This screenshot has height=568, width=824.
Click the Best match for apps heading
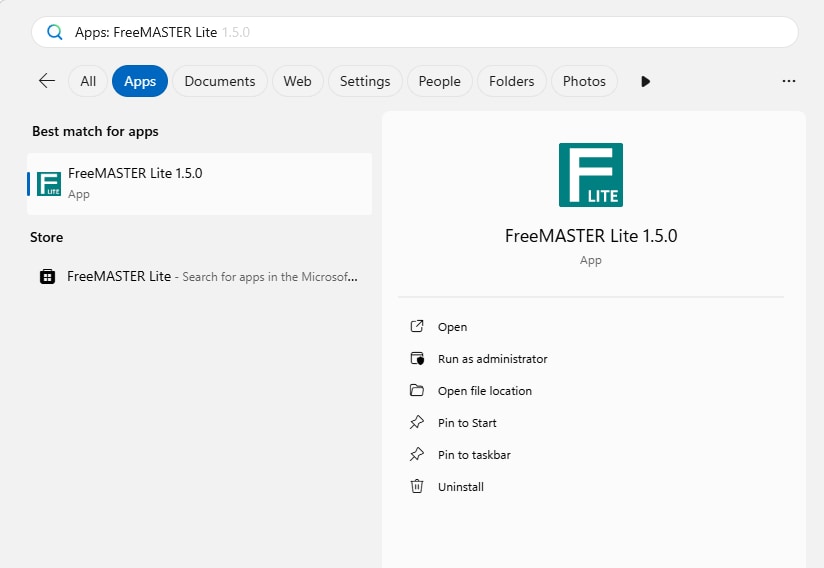coord(95,131)
